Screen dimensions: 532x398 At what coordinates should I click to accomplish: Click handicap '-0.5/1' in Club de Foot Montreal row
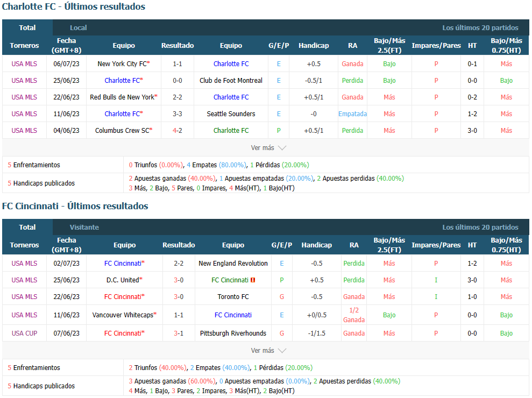click(x=314, y=81)
